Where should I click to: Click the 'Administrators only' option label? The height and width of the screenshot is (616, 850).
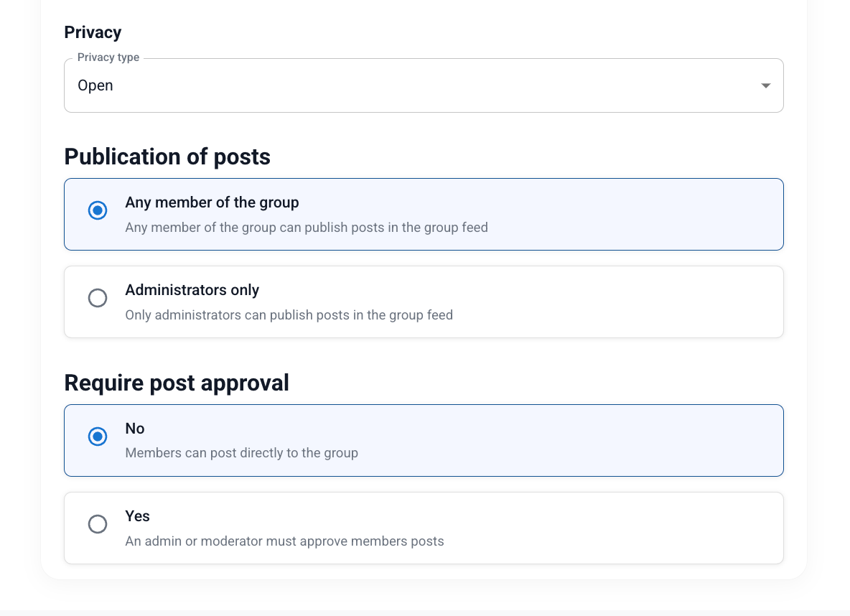pyautogui.click(x=192, y=290)
